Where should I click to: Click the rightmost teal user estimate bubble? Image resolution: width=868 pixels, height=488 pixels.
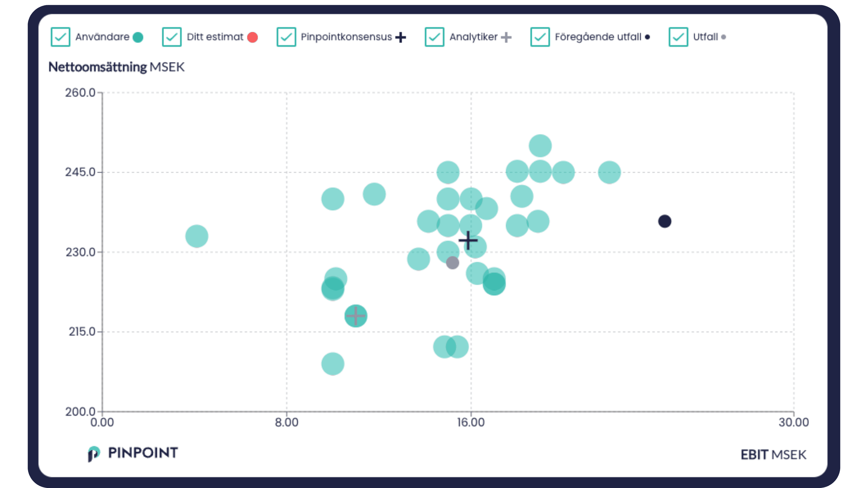609,172
